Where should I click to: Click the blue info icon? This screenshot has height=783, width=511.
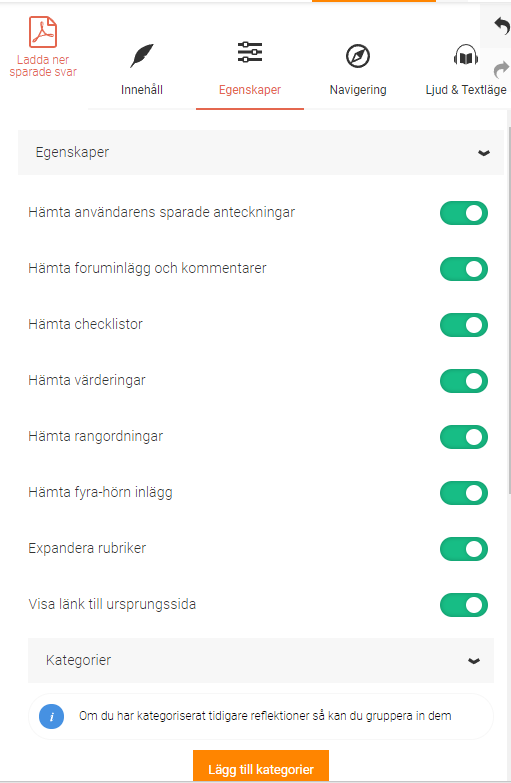(x=51, y=717)
